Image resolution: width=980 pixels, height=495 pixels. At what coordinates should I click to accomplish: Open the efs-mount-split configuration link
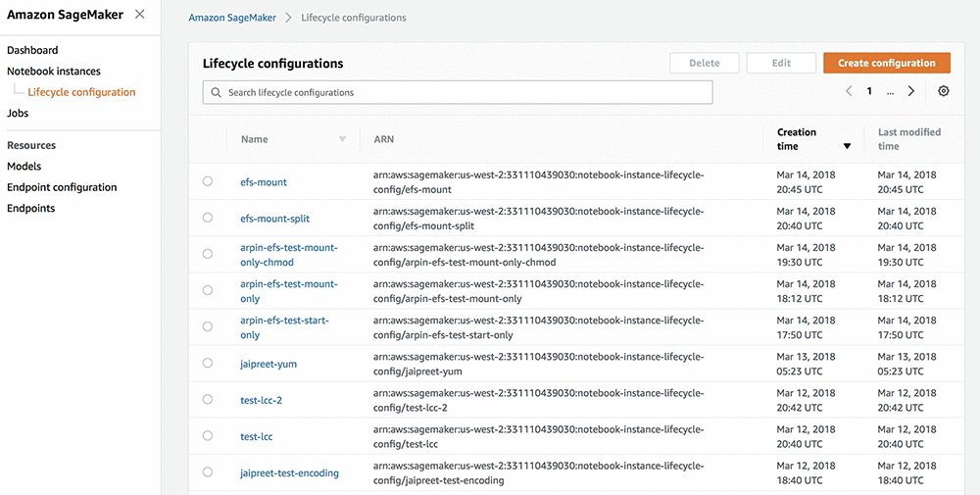[274, 219]
